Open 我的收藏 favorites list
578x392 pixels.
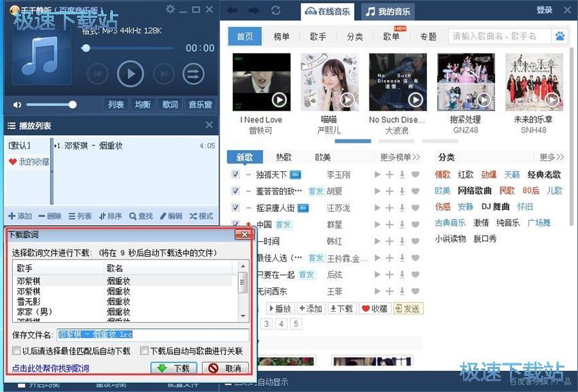point(29,162)
